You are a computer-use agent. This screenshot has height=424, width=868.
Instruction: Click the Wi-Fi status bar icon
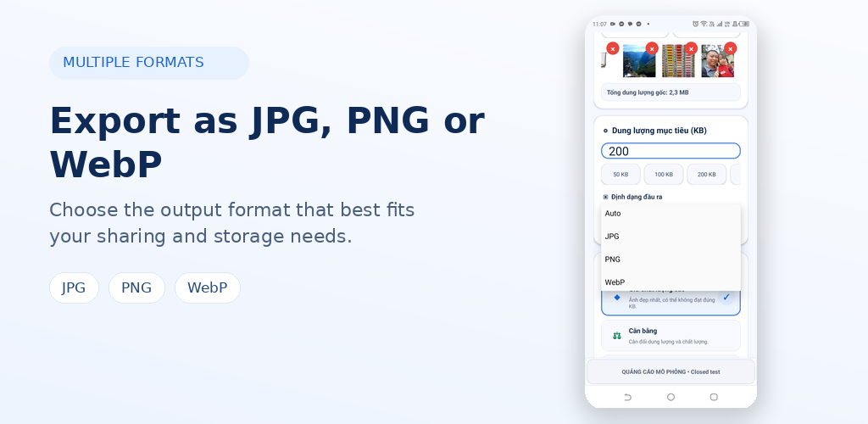click(x=704, y=24)
